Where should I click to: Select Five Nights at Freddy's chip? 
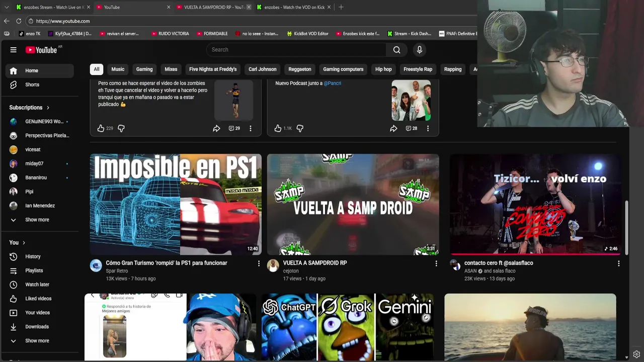213,69
